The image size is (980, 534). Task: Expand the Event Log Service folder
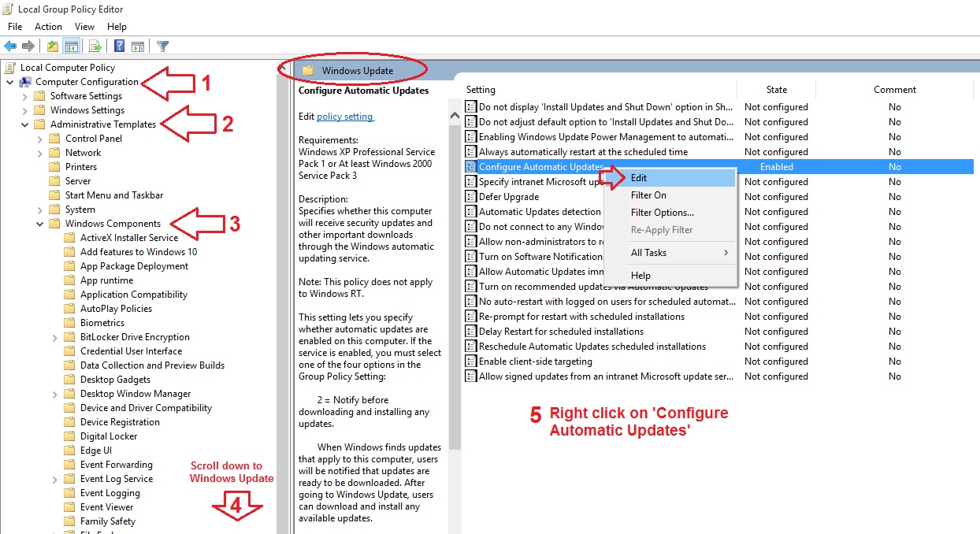55,479
